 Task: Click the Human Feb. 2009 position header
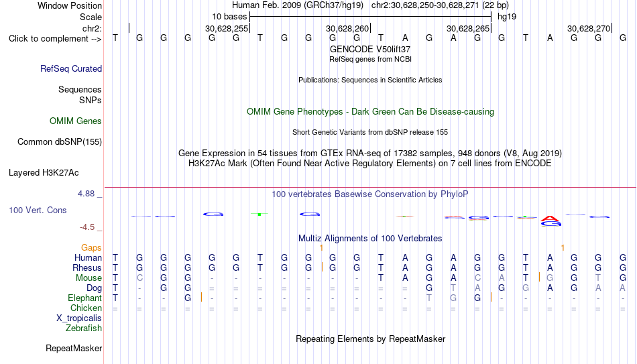(x=370, y=5)
